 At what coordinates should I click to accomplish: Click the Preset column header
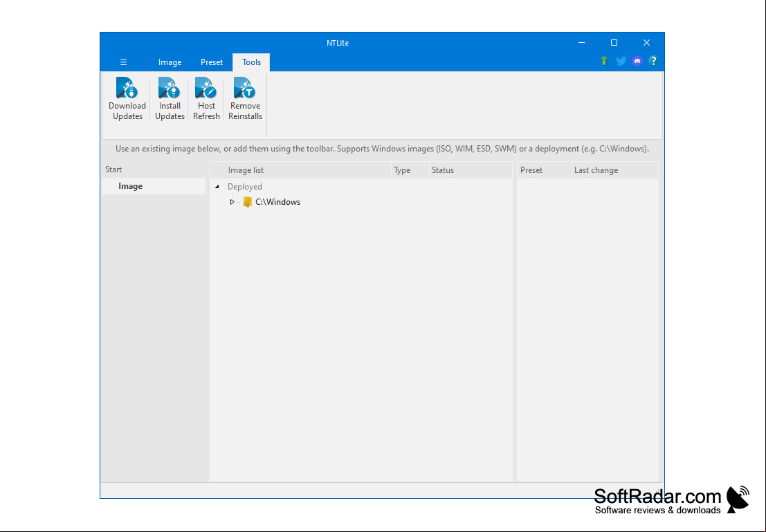(x=544, y=170)
